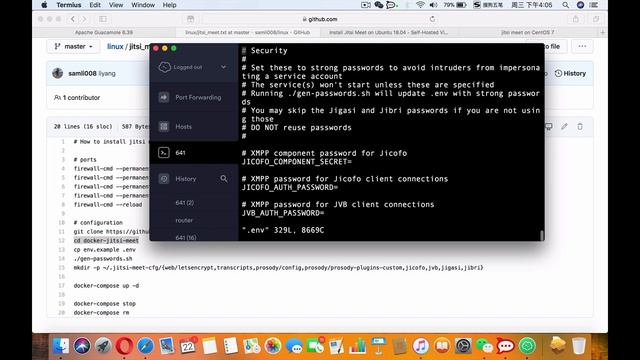Launch Siri from the Dock
Image resolution: width=640 pixels, height=360 pixels.
(x=82, y=346)
